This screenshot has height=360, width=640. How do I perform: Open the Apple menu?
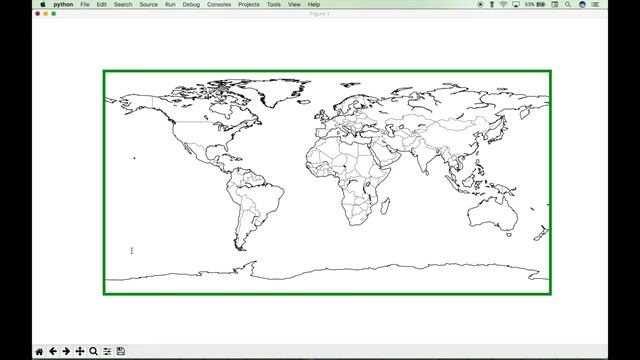tap(42, 4)
